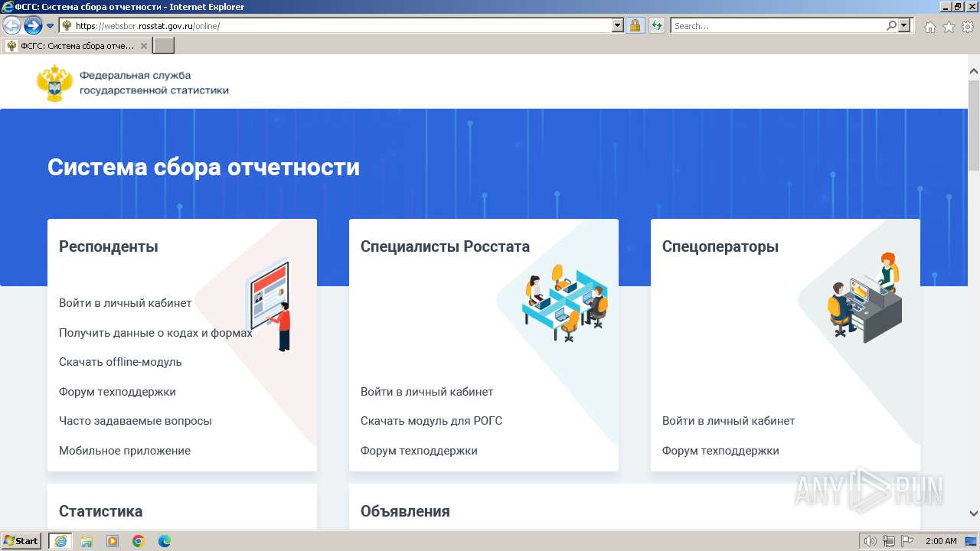
Task: Open Форум техподдержки under Спецоператоры
Action: pyautogui.click(x=720, y=451)
